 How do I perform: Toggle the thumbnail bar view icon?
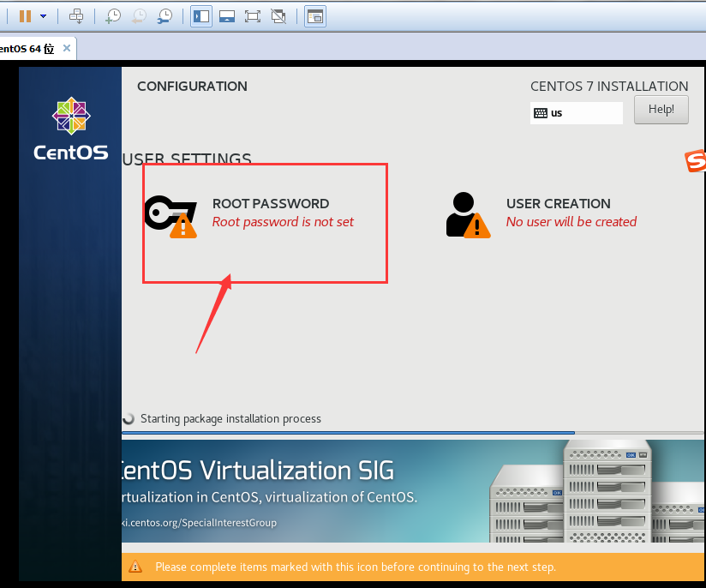point(227,16)
